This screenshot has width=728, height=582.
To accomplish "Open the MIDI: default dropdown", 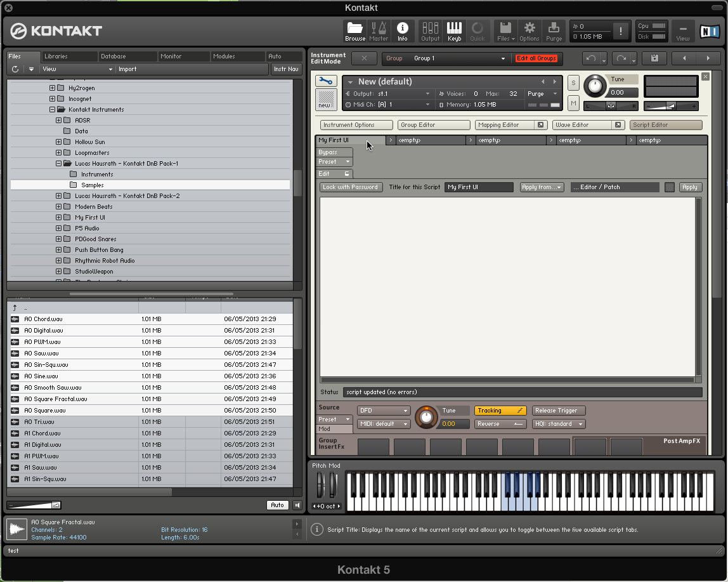I will (x=384, y=424).
